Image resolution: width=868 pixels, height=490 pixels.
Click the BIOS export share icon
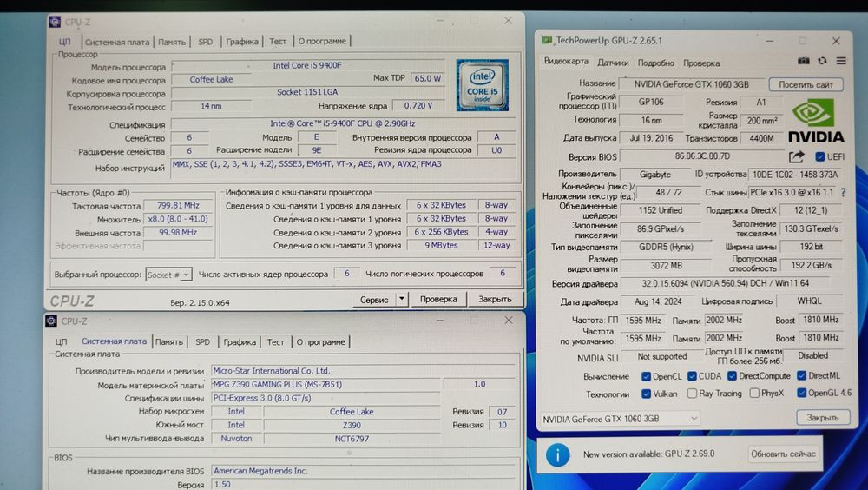pyautogui.click(x=796, y=157)
